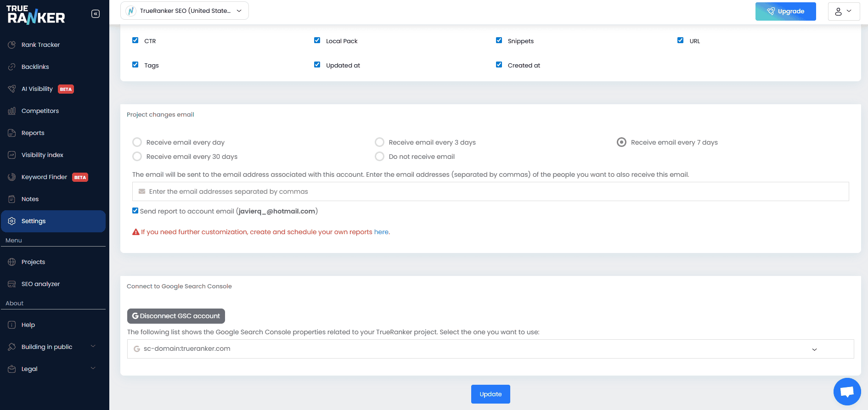
Task: Collapse the sidebar with the arrow icon
Action: click(x=96, y=14)
